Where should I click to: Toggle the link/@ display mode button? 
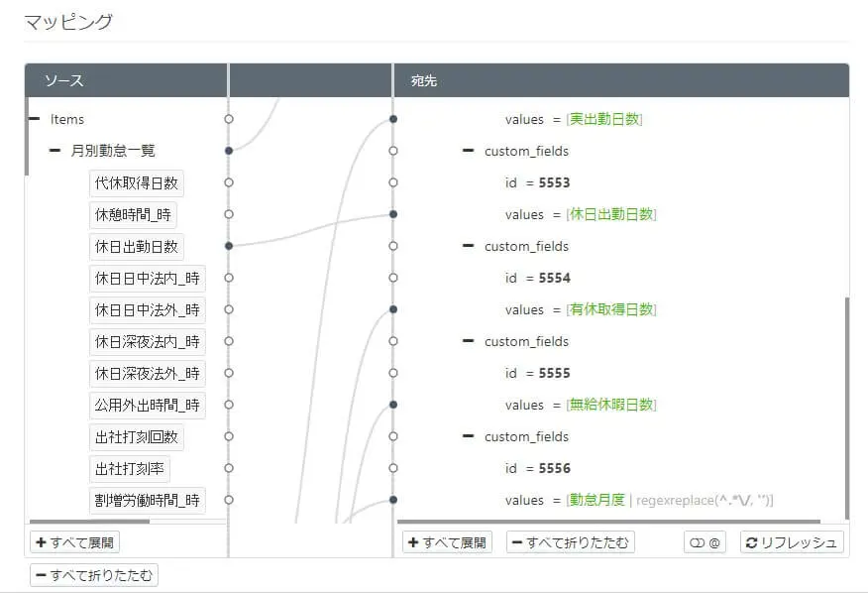coord(705,542)
